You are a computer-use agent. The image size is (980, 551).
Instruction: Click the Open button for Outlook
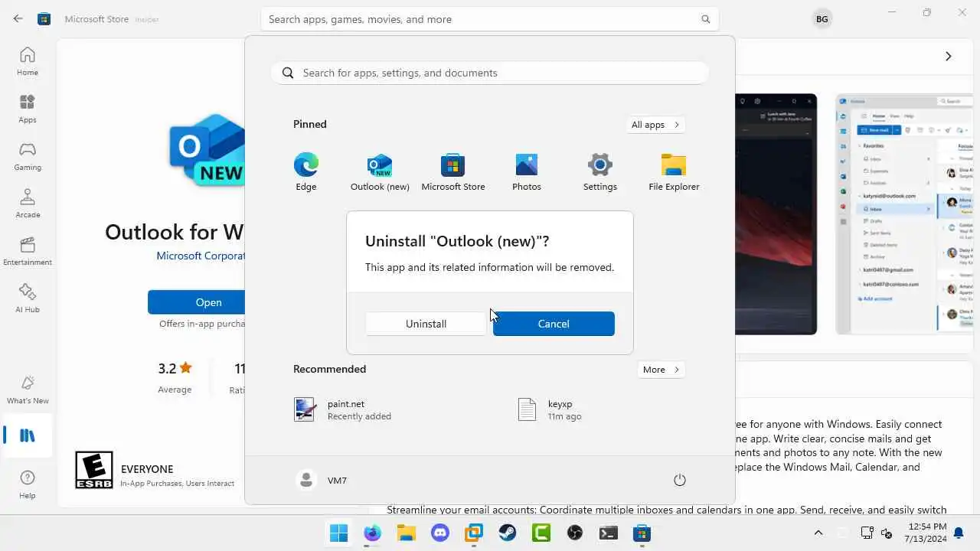click(x=197, y=302)
